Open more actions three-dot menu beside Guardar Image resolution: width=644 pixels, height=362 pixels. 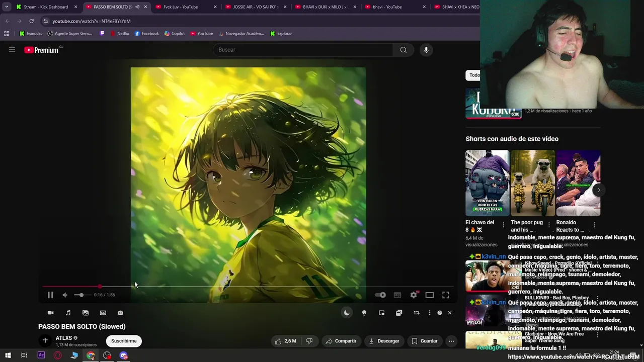point(451,341)
